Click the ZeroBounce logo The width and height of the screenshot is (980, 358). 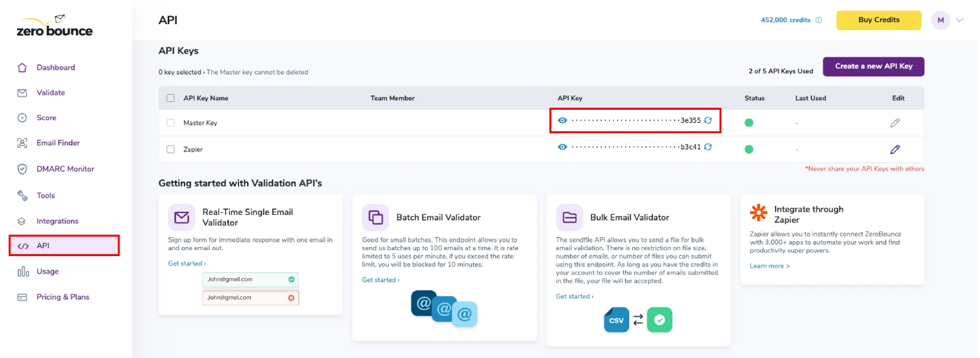(x=55, y=26)
